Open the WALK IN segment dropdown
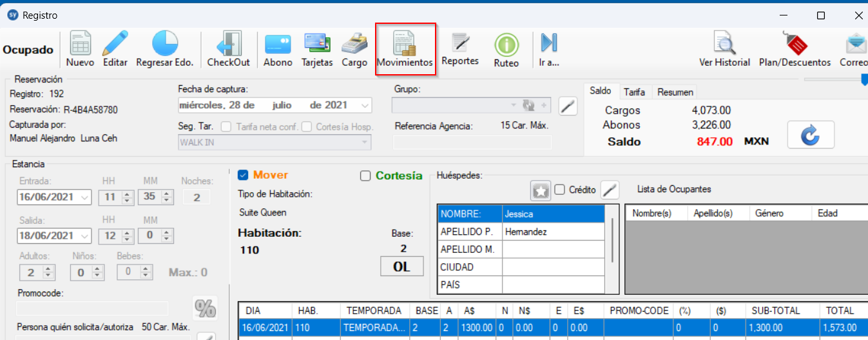868x340 pixels. click(366, 142)
